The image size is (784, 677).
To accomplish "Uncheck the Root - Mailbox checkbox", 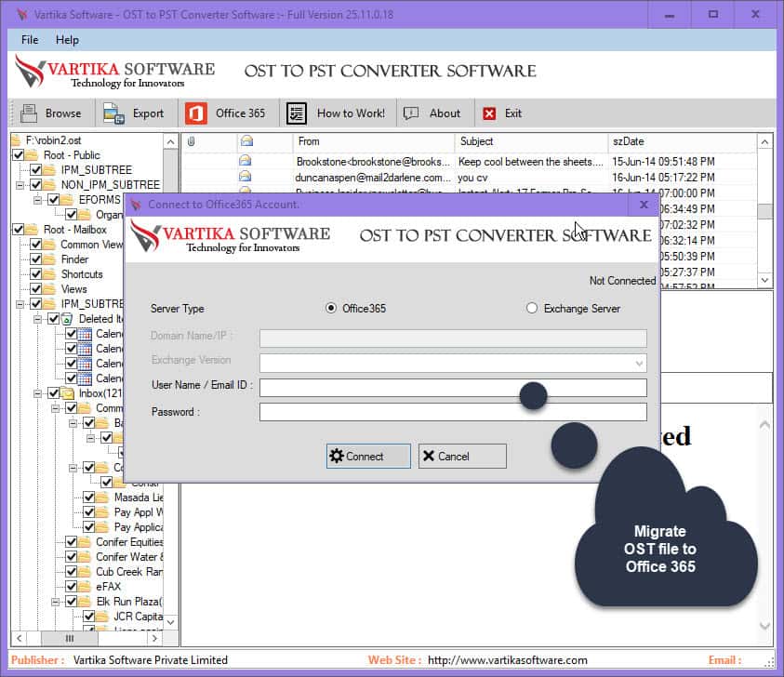I will tap(18, 230).
